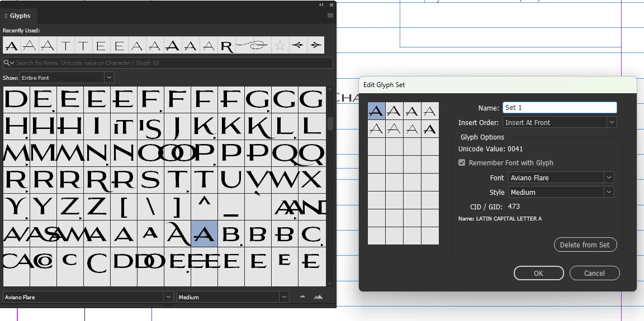
Task: Open the Glyphs panel flyout menu
Action: coord(330,16)
